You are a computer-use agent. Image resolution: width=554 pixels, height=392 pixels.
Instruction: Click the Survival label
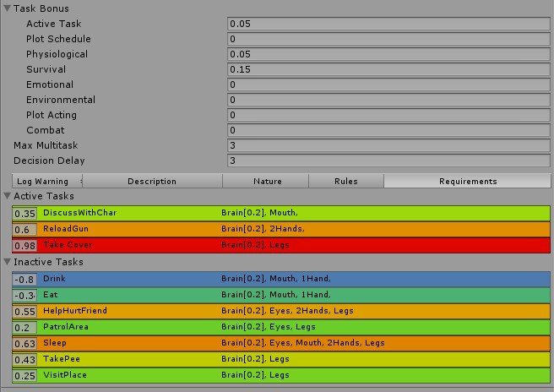(46, 69)
